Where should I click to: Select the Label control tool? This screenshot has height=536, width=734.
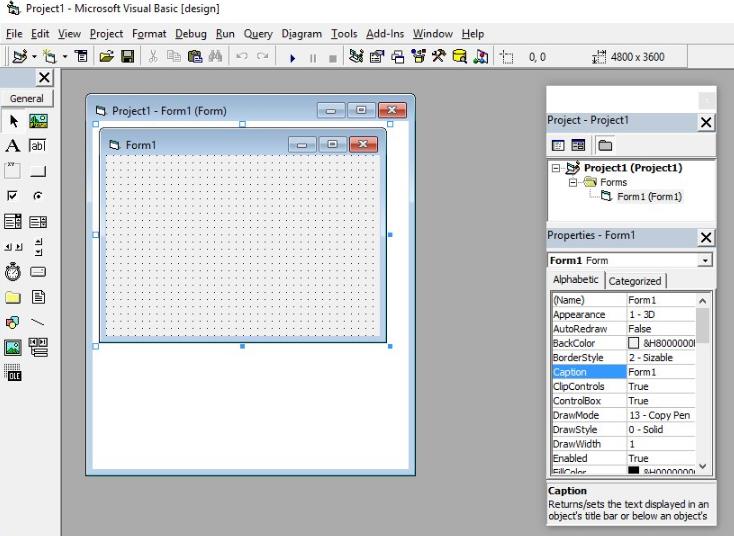tap(13, 146)
